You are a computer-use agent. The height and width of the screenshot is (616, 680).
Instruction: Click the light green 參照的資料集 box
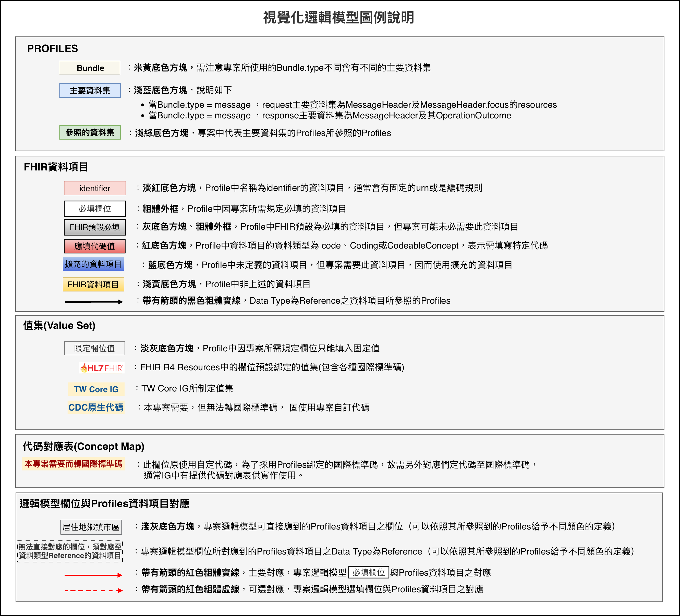pyautogui.click(x=90, y=132)
